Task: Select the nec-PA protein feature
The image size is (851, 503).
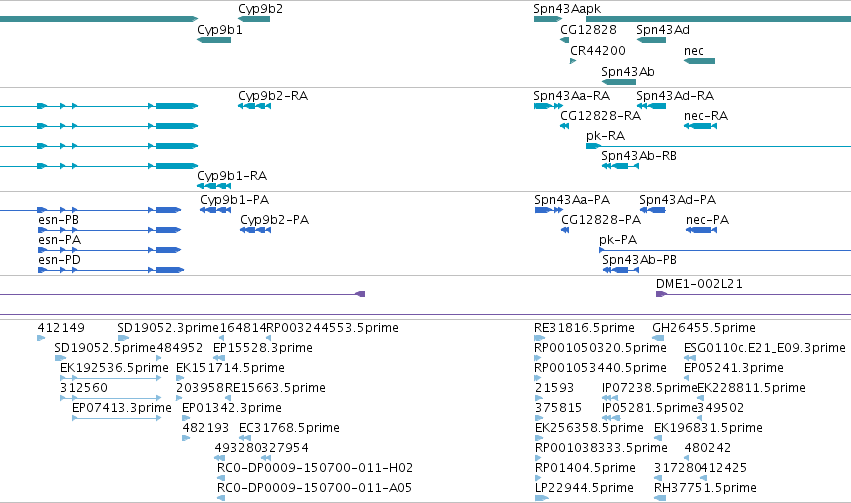Action: click(x=701, y=230)
